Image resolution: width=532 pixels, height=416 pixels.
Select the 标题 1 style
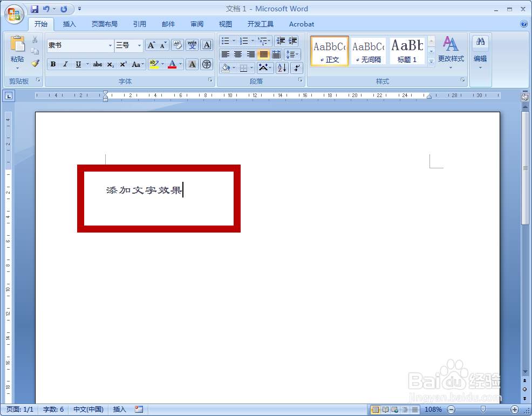[x=407, y=50]
